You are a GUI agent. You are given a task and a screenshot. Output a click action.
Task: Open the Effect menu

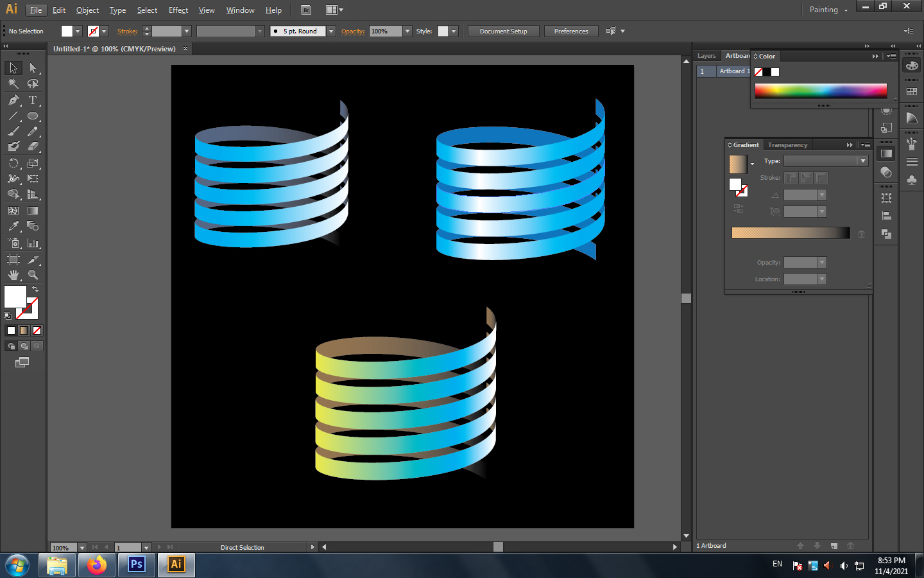pyautogui.click(x=178, y=10)
